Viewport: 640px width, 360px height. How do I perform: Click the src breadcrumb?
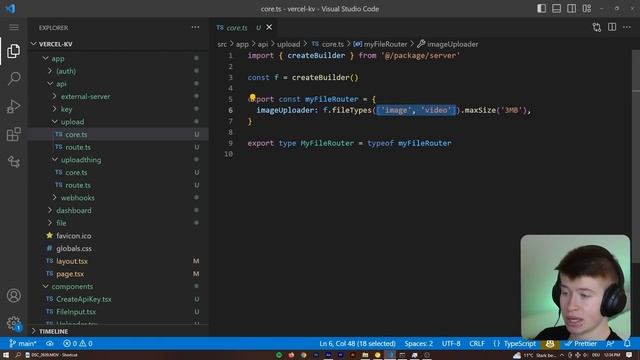pyautogui.click(x=222, y=44)
